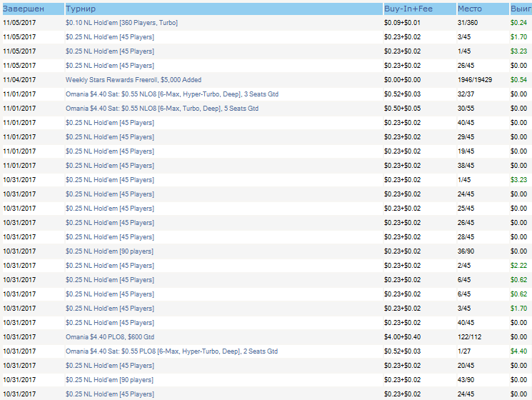
Task: Open Omania Sat NLO8 Hyper-Turbo 3 Seats Gtd
Action: coord(172,94)
